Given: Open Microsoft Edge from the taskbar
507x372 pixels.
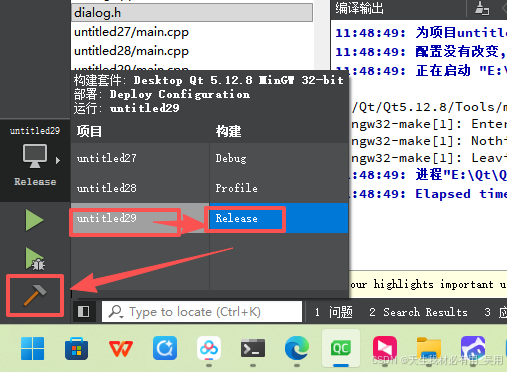Looking at the screenshot, I should pos(297,348).
